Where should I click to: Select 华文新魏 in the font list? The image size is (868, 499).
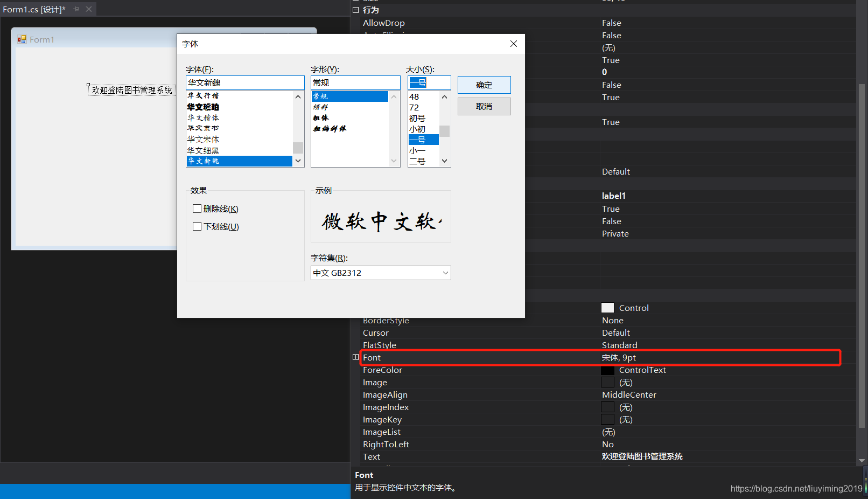[240, 161]
